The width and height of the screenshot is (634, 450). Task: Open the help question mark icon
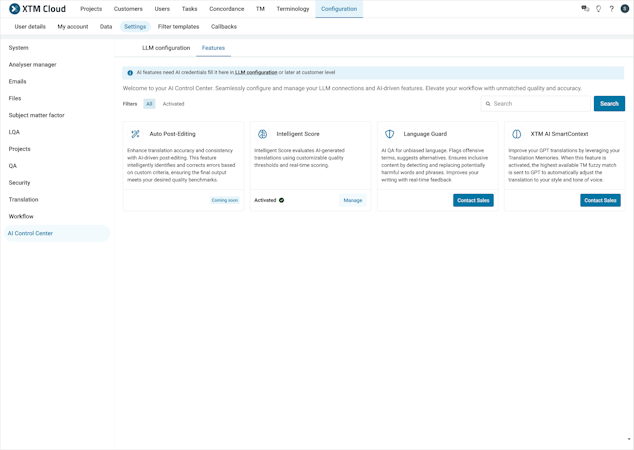(611, 8)
